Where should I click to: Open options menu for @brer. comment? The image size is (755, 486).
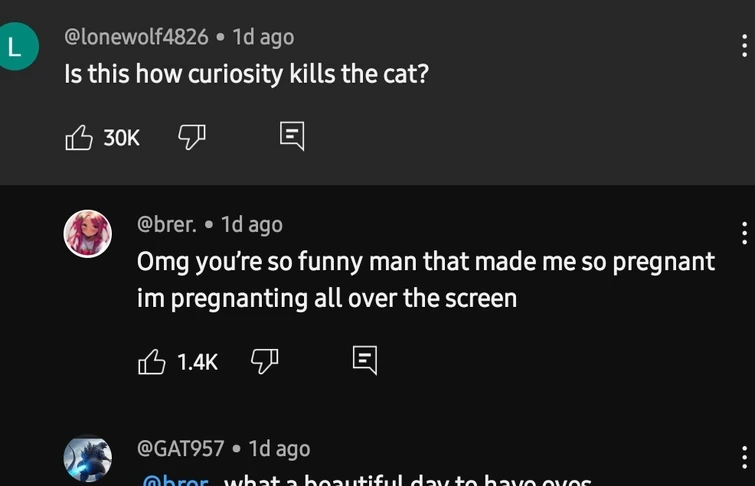(x=744, y=234)
